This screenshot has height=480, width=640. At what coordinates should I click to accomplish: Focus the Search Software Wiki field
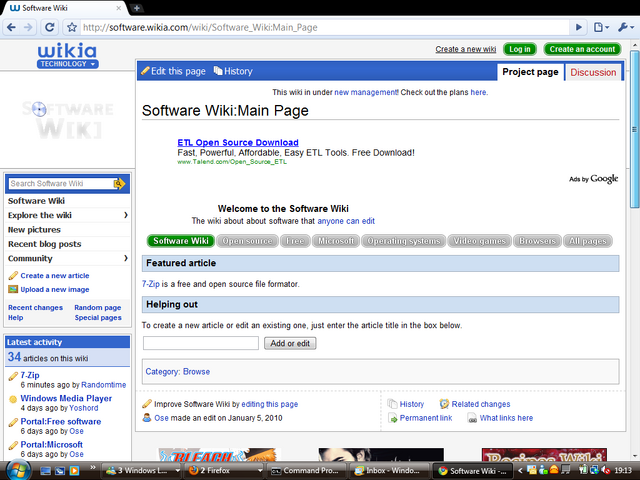point(61,184)
